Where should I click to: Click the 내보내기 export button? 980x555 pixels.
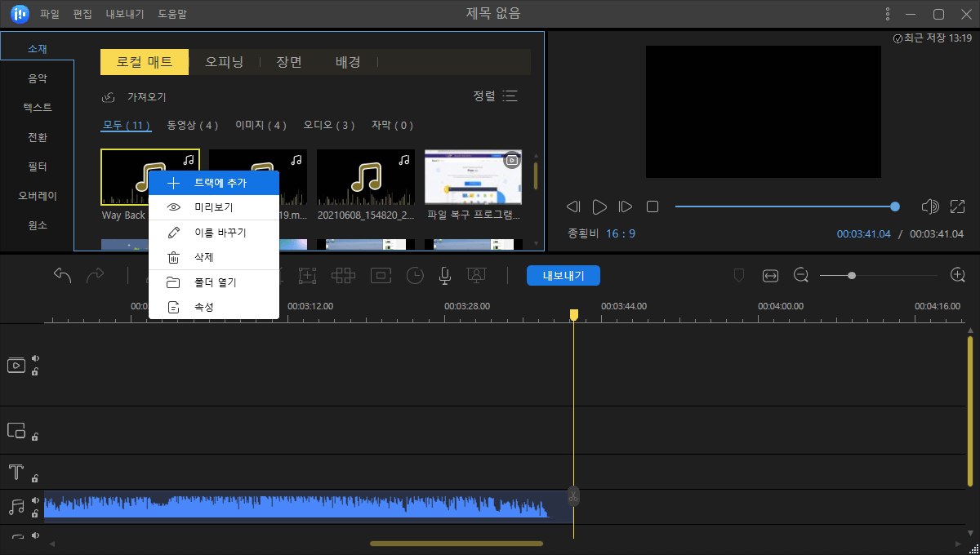coord(563,275)
